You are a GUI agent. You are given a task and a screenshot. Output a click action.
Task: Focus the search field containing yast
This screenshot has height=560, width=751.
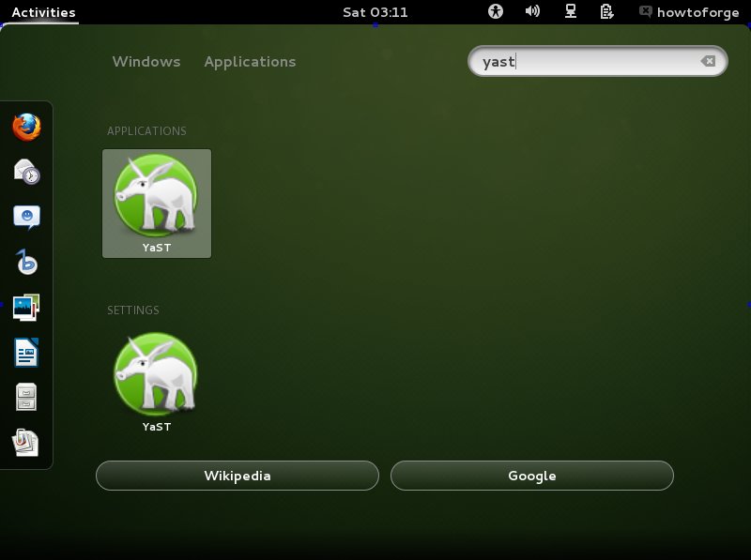(x=598, y=61)
